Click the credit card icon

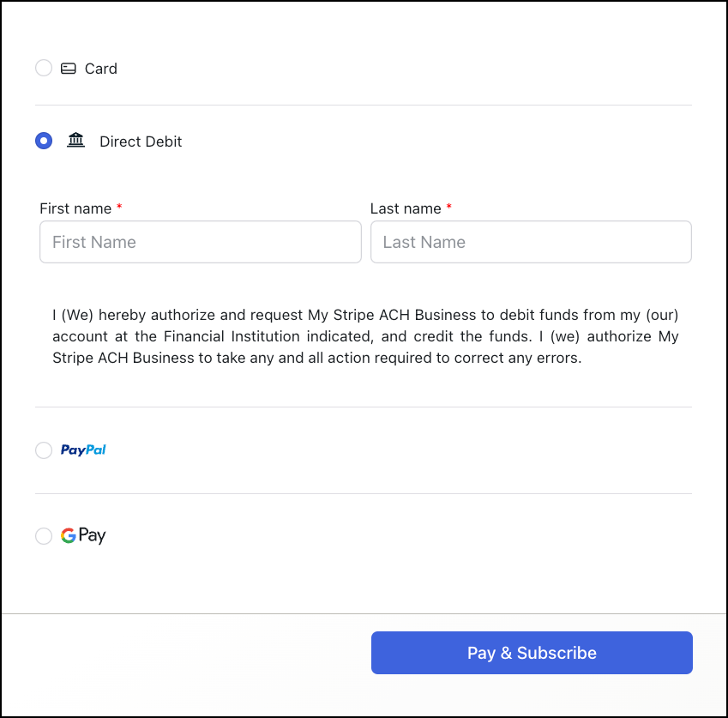pyautogui.click(x=69, y=69)
